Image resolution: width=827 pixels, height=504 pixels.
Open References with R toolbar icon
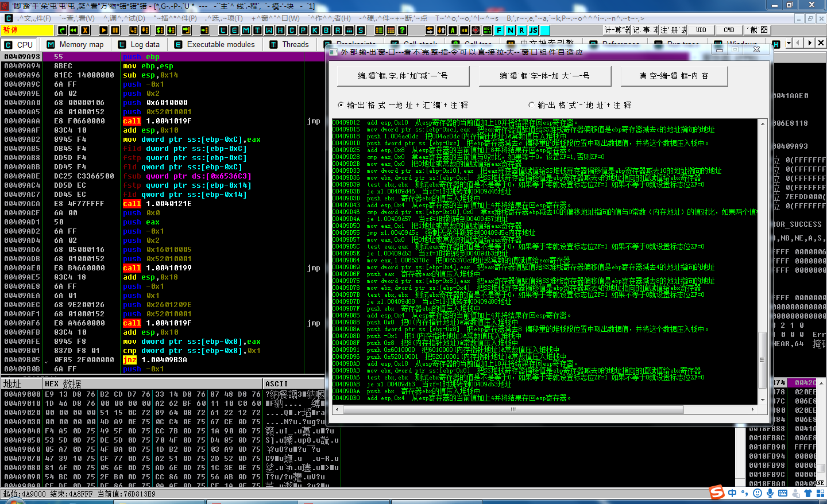338,30
